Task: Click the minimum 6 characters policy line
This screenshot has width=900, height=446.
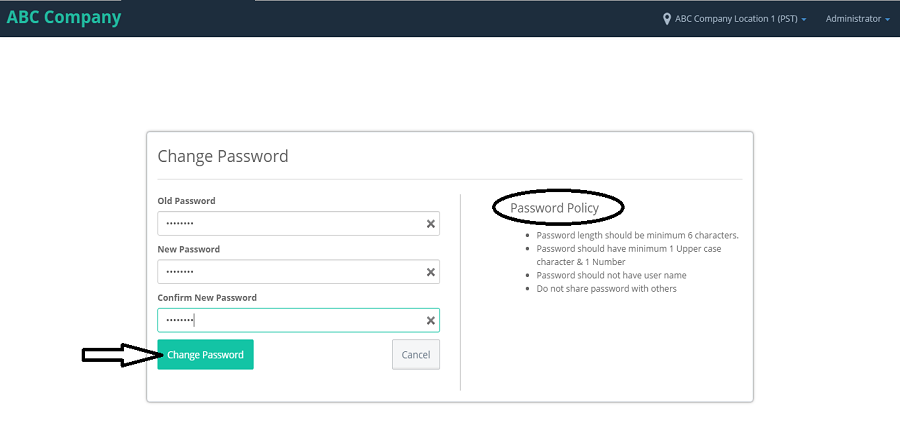Action: point(637,235)
